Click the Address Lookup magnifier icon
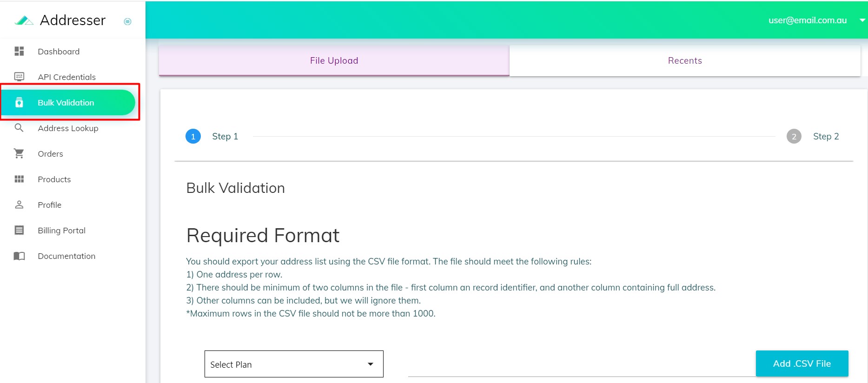The image size is (868, 383). (19, 128)
